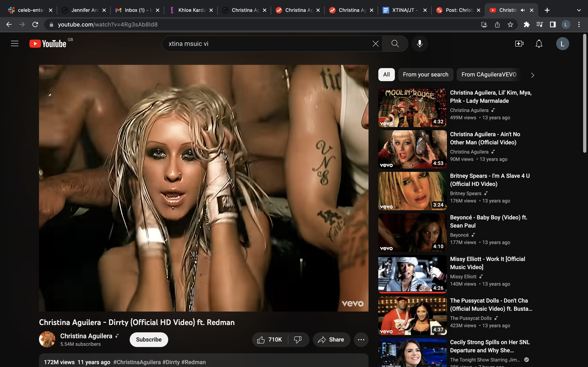Viewport: 588px width, 367px height.
Task: Click the search magnifier button
Action: 395,44
